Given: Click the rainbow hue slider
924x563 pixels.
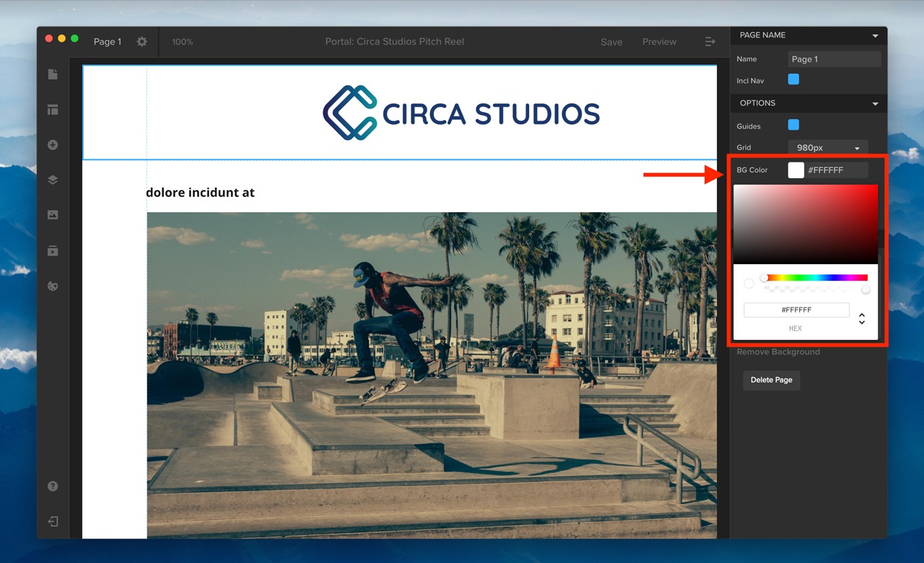Looking at the screenshot, I should click(816, 277).
